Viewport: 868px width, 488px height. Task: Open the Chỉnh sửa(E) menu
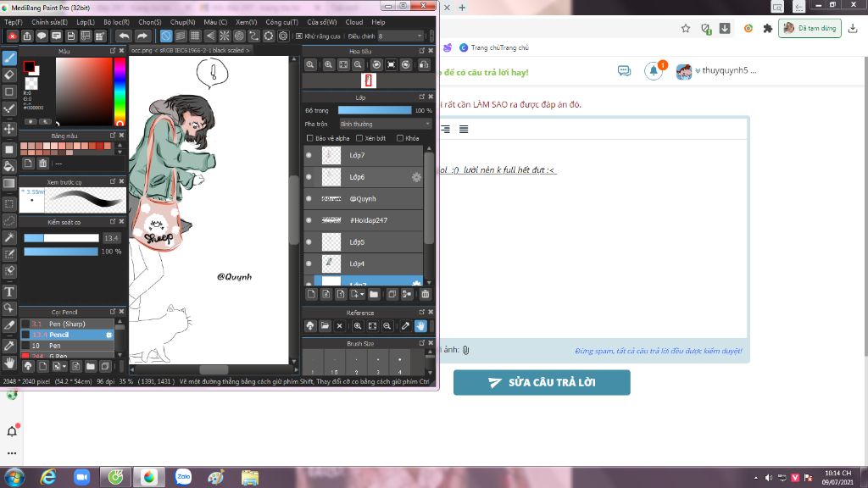pos(49,22)
